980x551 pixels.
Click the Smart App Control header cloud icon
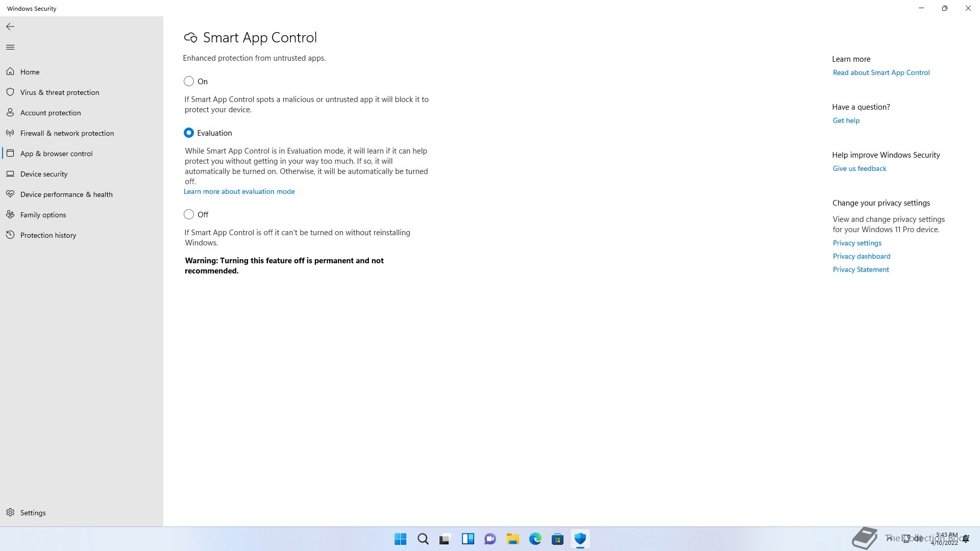click(190, 38)
